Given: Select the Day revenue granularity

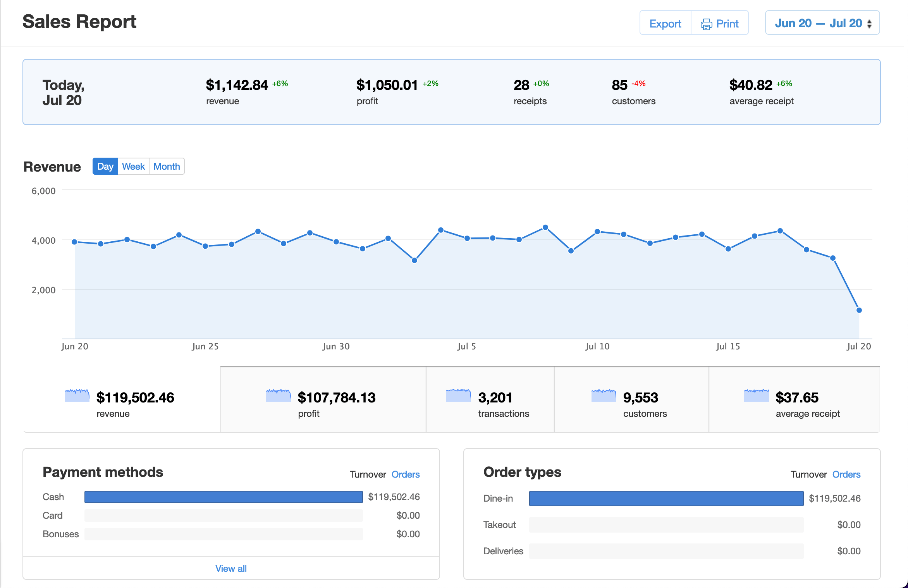Looking at the screenshot, I should point(105,166).
